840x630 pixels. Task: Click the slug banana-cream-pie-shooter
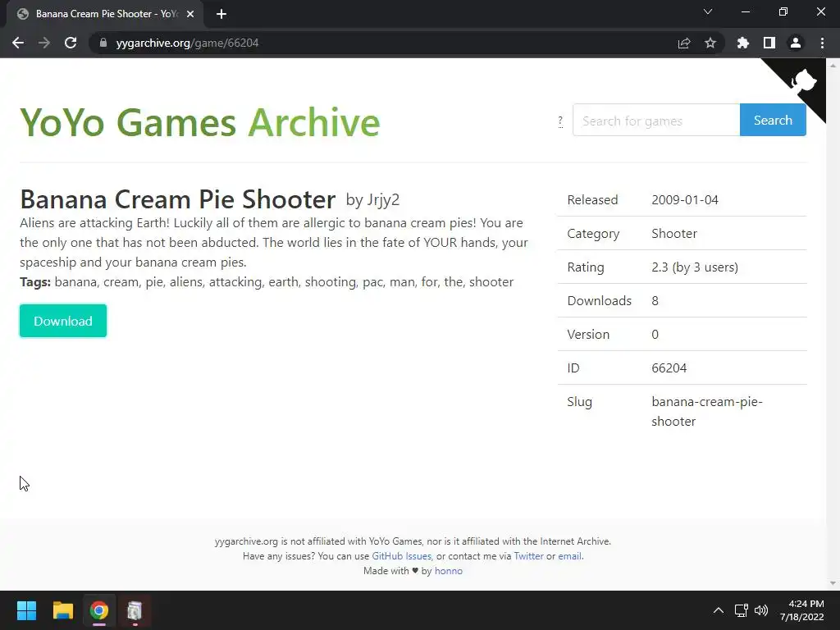[x=706, y=412]
